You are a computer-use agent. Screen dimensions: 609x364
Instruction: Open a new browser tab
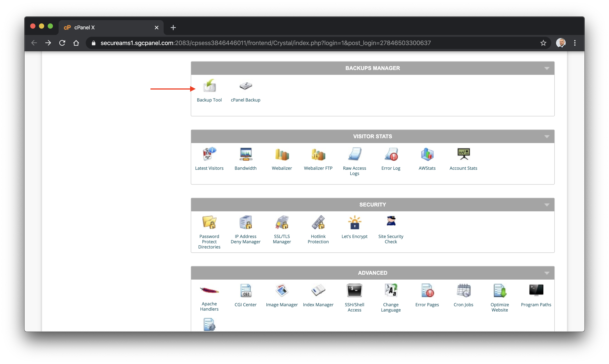(173, 28)
